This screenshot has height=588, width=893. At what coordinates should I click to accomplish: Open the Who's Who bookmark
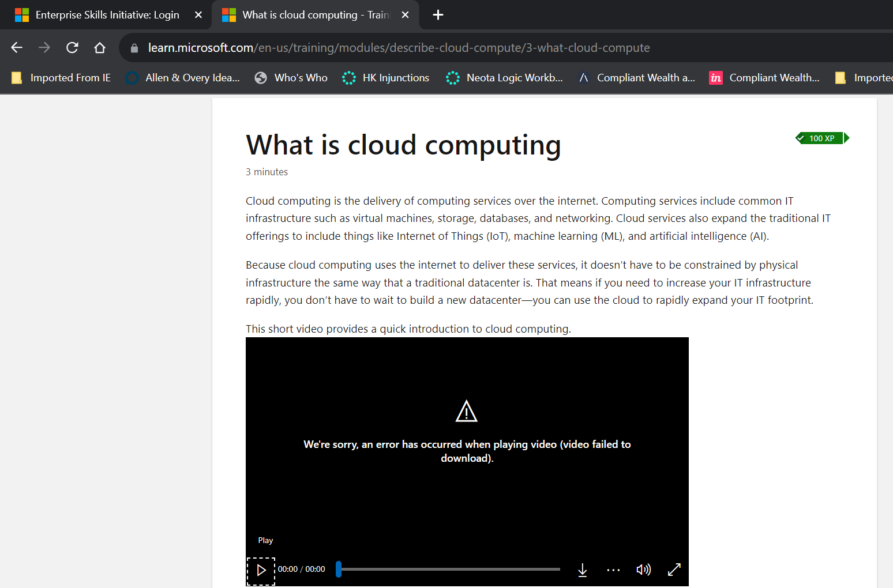click(291, 78)
